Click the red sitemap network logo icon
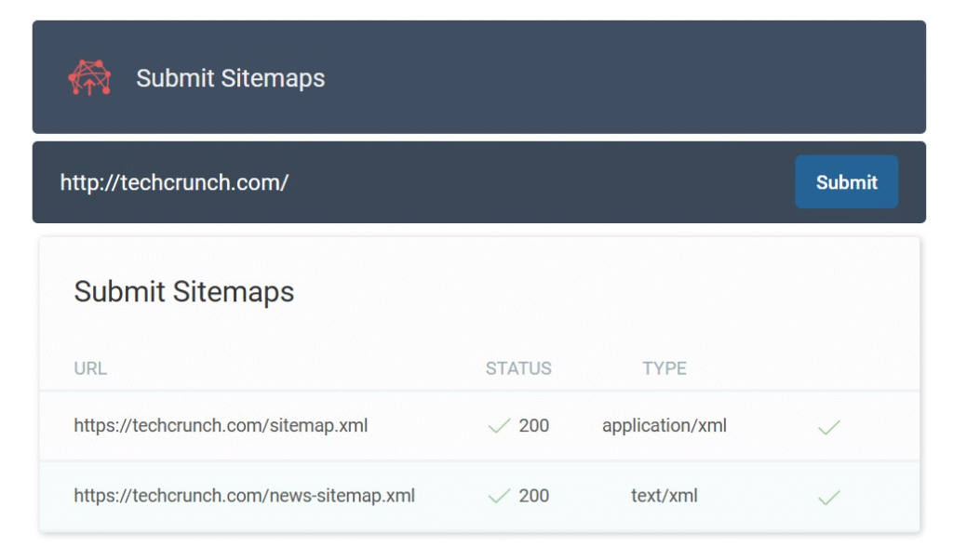Viewport: 953px width, 560px height. (89, 78)
